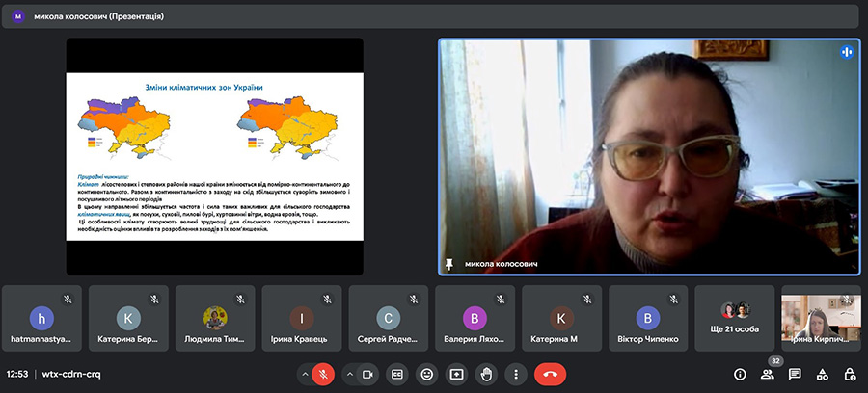
Task: Select the Ірина Кравець participant tile
Action: (x=302, y=319)
